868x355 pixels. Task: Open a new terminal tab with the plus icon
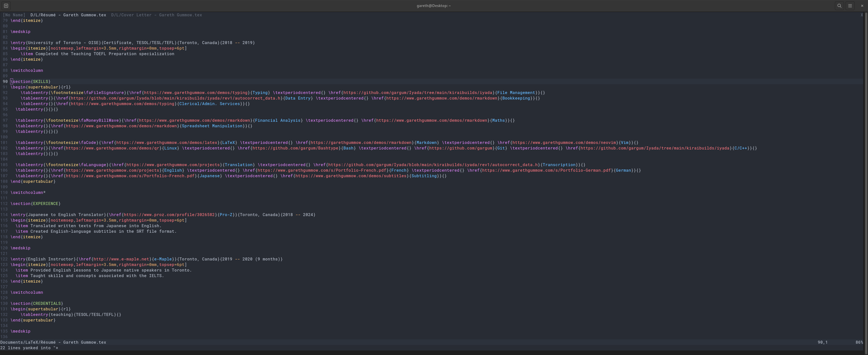tap(6, 6)
